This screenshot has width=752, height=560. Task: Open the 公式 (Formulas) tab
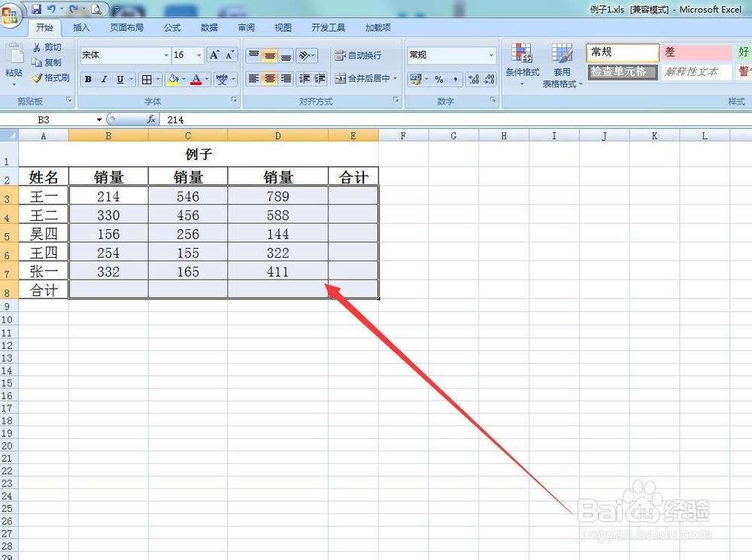pyautogui.click(x=172, y=27)
